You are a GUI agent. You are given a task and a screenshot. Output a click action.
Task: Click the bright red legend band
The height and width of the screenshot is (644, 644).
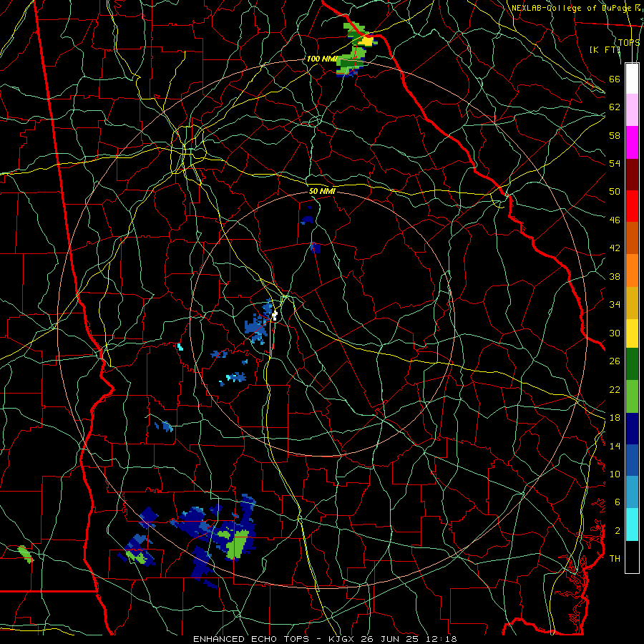tap(632, 206)
